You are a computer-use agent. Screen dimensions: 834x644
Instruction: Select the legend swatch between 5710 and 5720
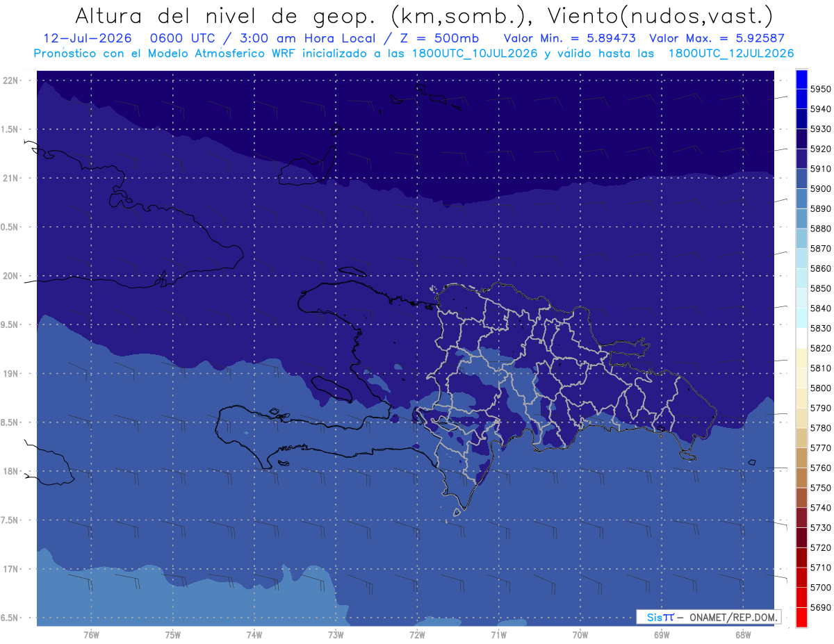tap(801, 558)
